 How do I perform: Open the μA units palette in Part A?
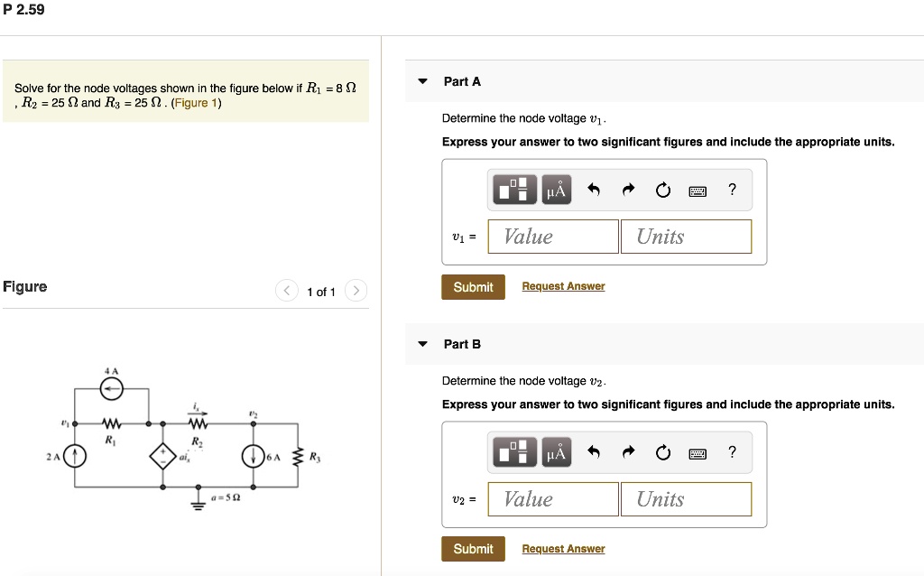tap(555, 190)
